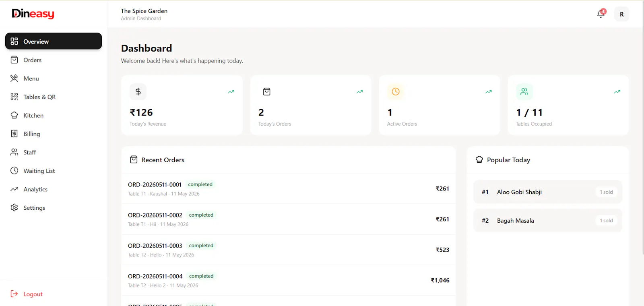This screenshot has height=306, width=644.
Task: Click the Staff people icon in sidebar
Action: point(14,152)
